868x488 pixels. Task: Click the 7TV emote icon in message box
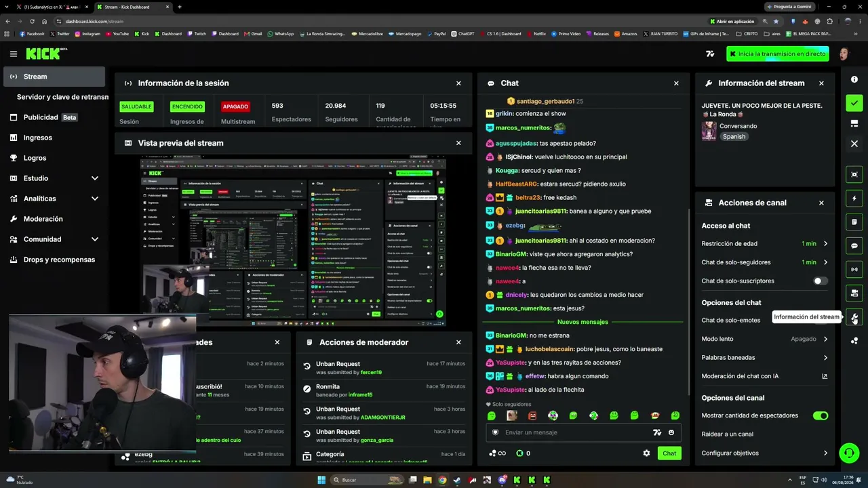[656, 432]
